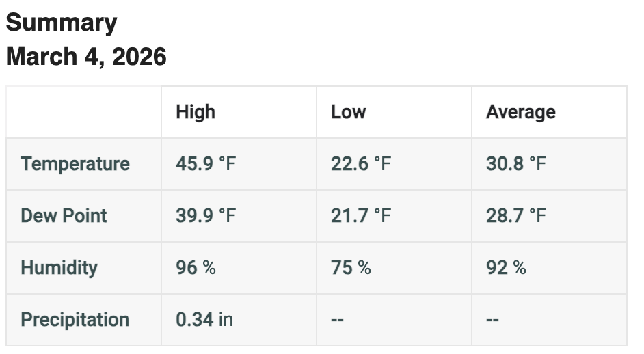The image size is (644, 354).
Task: Click the Average column header
Action: coord(520,112)
